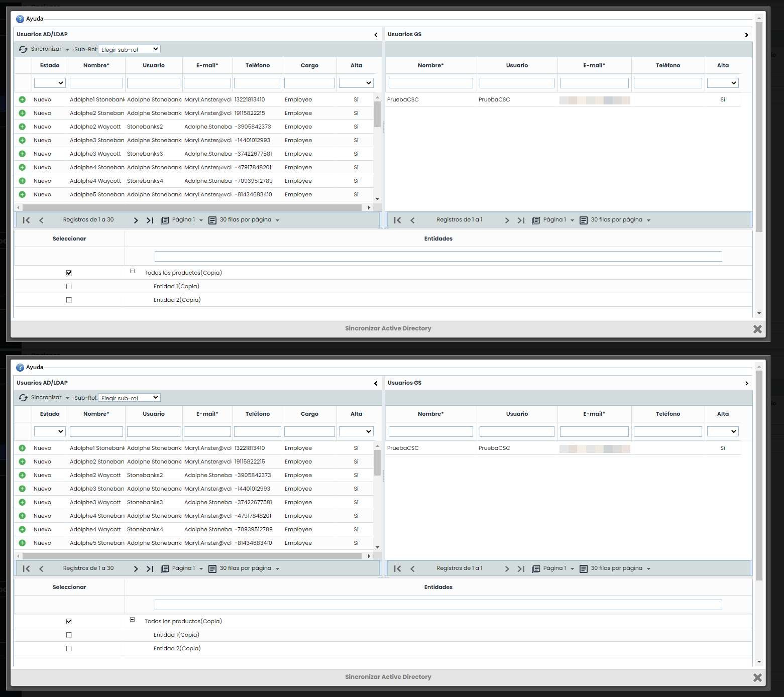This screenshot has width=784, height=697.
Task: Click Sincronizar refresh icon in the upper dialog
Action: [23, 49]
